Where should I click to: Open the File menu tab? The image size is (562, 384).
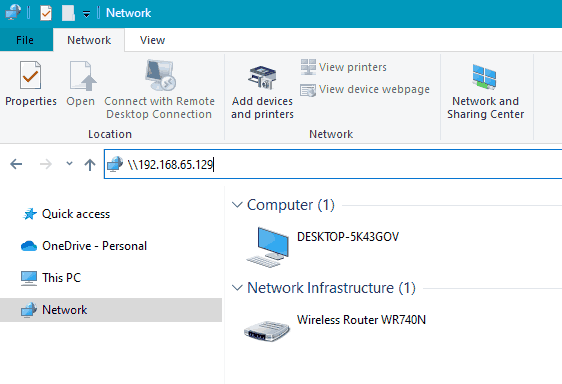pos(25,40)
